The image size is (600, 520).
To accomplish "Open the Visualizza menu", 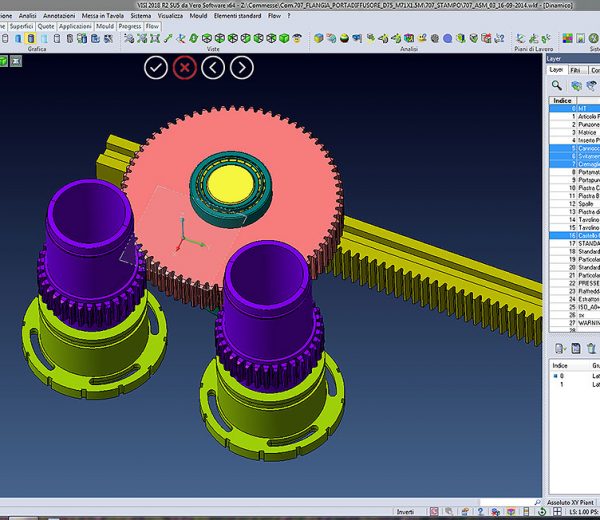I will (170, 16).
